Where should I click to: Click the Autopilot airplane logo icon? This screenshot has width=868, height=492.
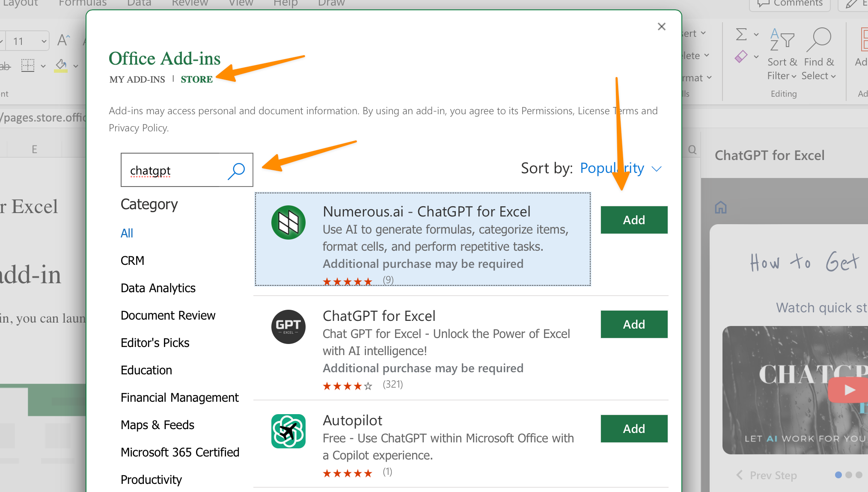(x=288, y=431)
